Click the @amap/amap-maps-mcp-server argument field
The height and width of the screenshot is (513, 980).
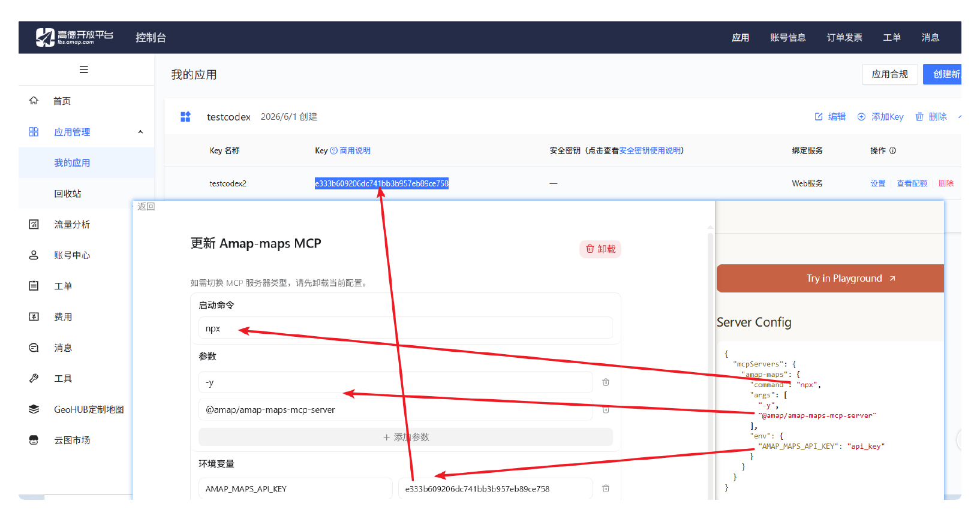coord(396,410)
